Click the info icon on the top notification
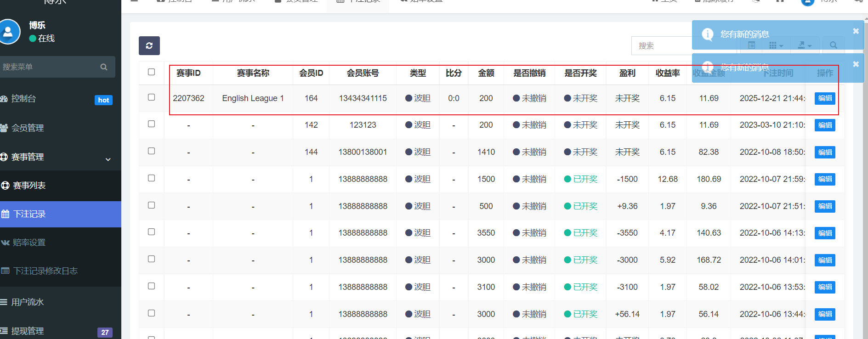The width and height of the screenshot is (868, 339). coord(708,34)
